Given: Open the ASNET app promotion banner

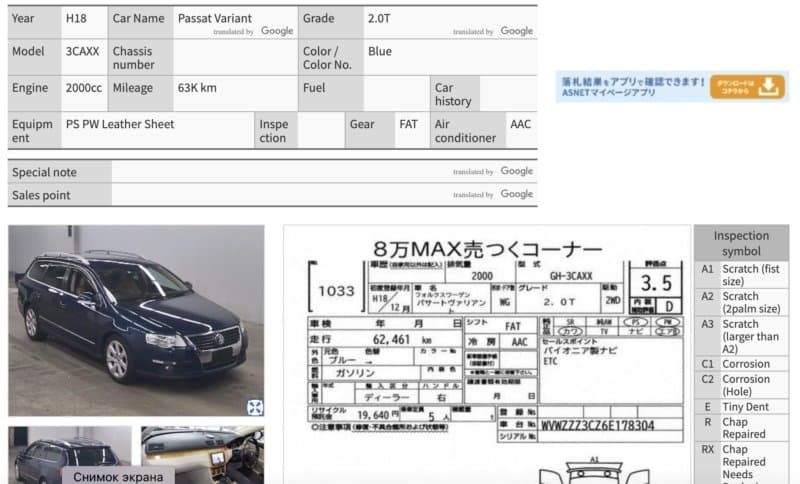Looking at the screenshot, I should tap(672, 87).
